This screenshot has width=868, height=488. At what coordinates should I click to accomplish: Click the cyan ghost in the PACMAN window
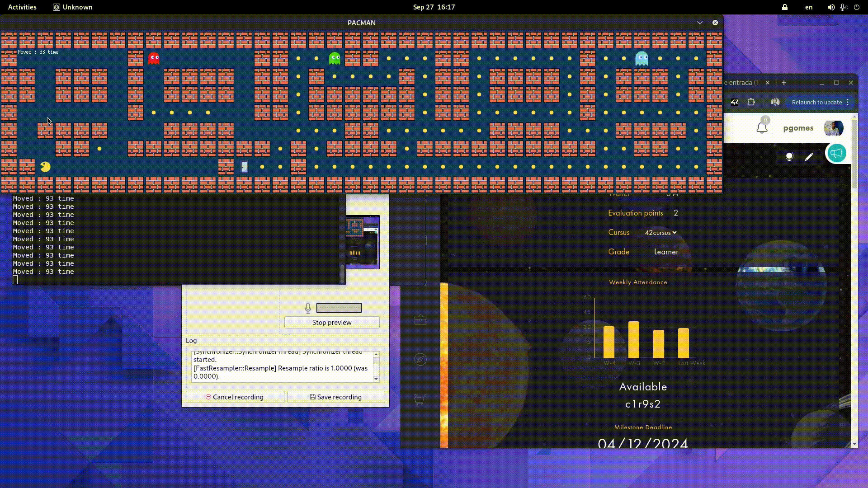click(x=642, y=58)
